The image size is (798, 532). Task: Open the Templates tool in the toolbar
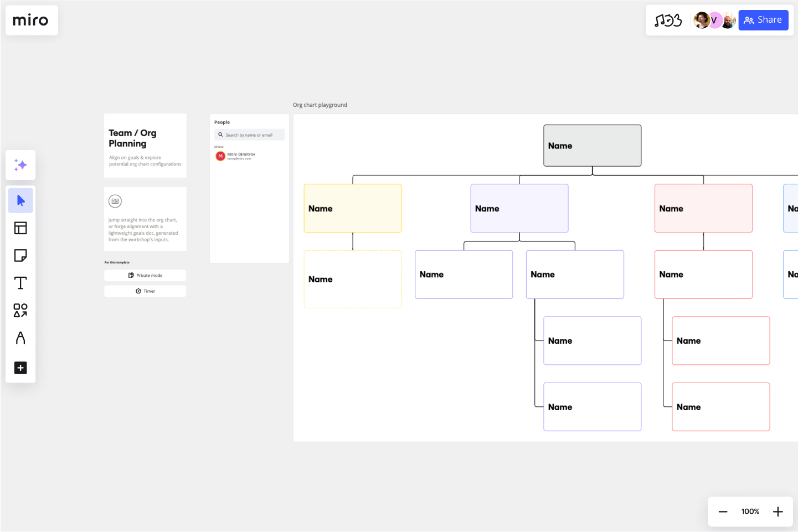20,228
